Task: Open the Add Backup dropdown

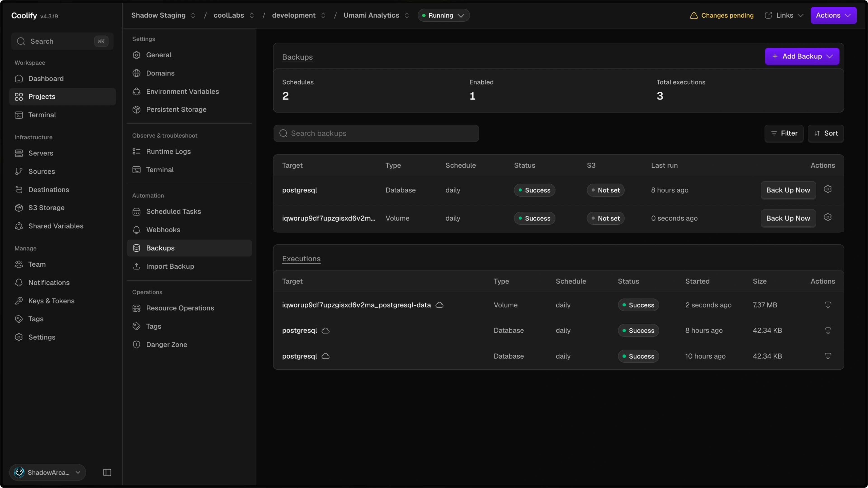Action: coord(802,56)
